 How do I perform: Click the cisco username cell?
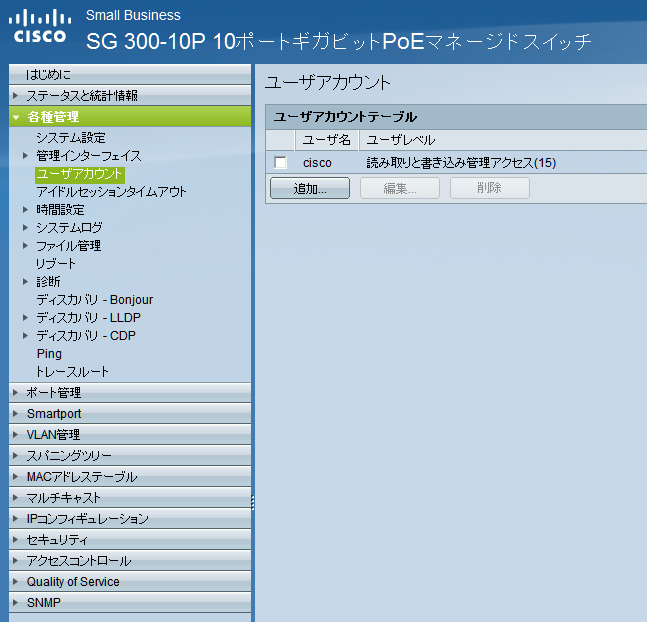(317, 163)
